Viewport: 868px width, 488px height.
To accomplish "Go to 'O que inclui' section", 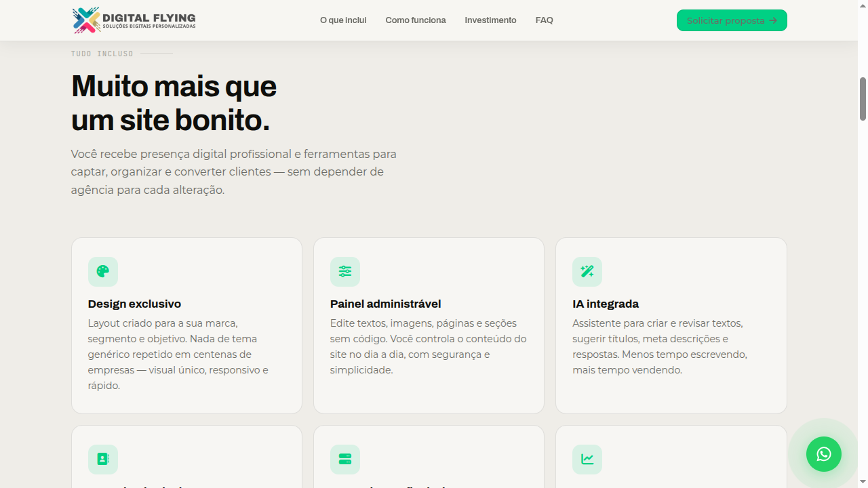I will click(x=343, y=20).
